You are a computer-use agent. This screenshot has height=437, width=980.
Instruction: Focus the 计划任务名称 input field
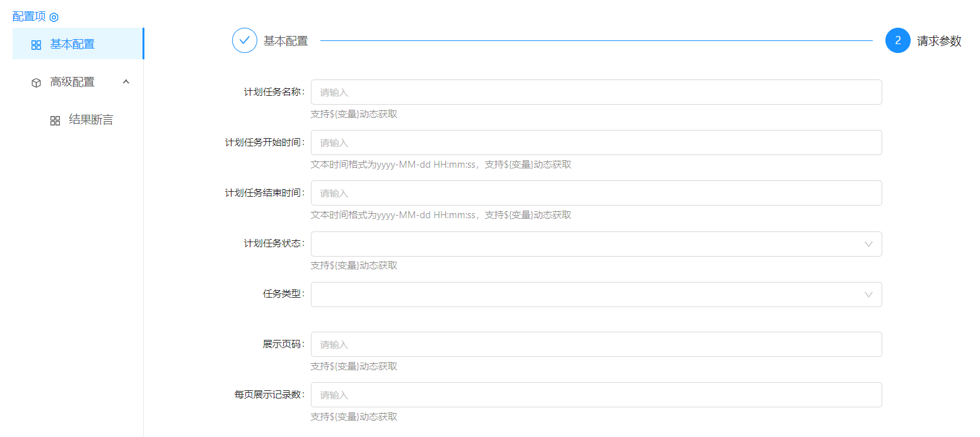pos(596,92)
